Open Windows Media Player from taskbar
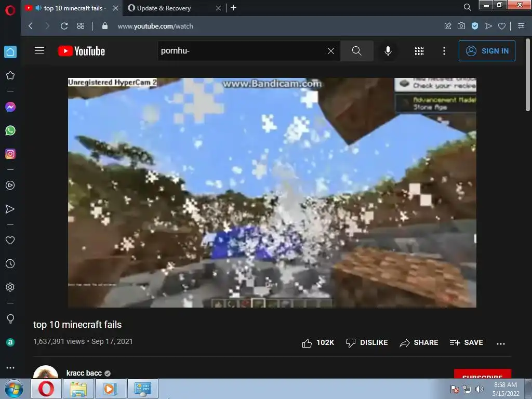532x399 pixels. point(110,389)
